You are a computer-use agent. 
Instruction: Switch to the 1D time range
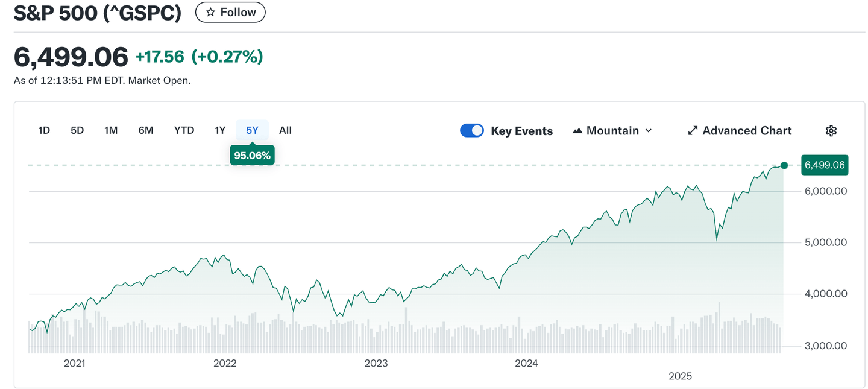tap(43, 130)
